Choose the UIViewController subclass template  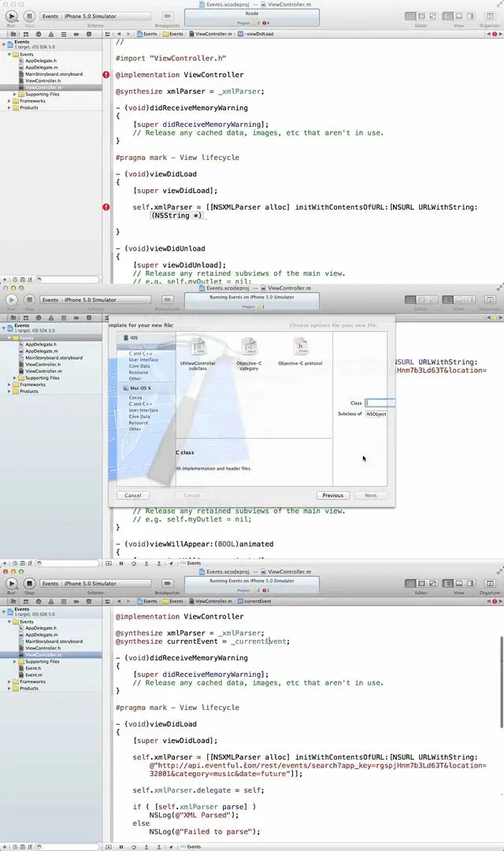point(198,353)
